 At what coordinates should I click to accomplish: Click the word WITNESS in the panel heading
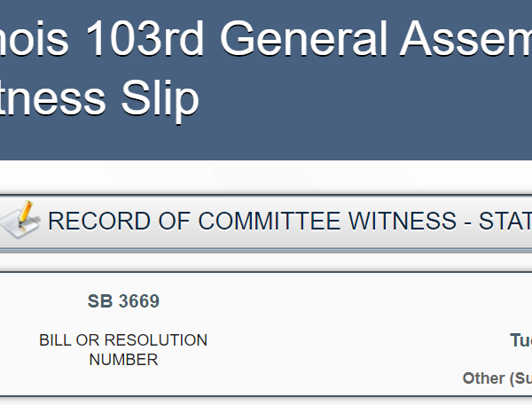(x=403, y=222)
